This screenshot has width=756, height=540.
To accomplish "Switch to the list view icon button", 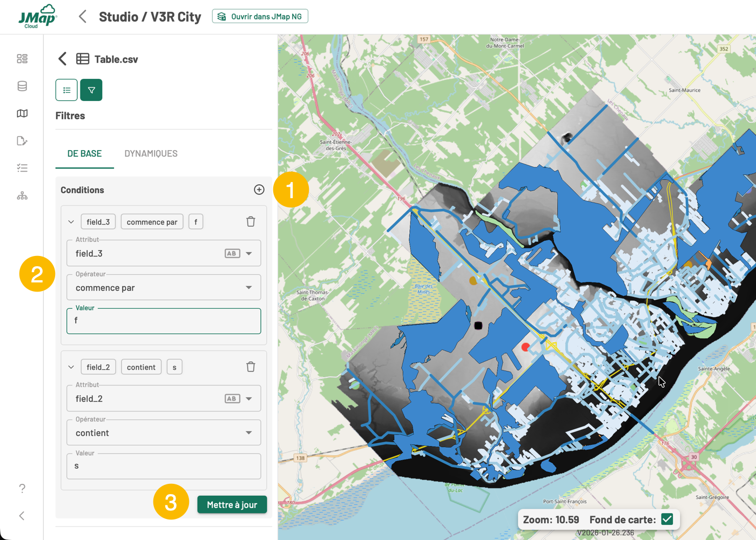I will click(x=66, y=90).
